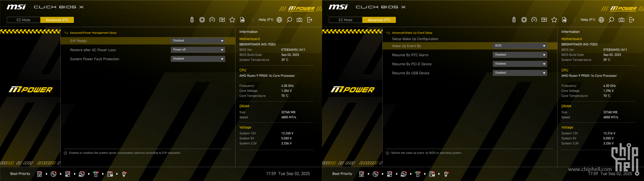Open favorites star icon in Power Management window

232,20
